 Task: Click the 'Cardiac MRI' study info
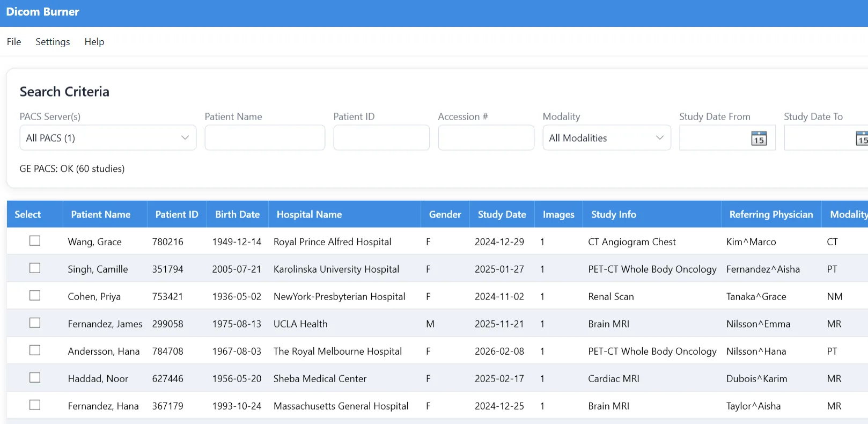coord(614,379)
